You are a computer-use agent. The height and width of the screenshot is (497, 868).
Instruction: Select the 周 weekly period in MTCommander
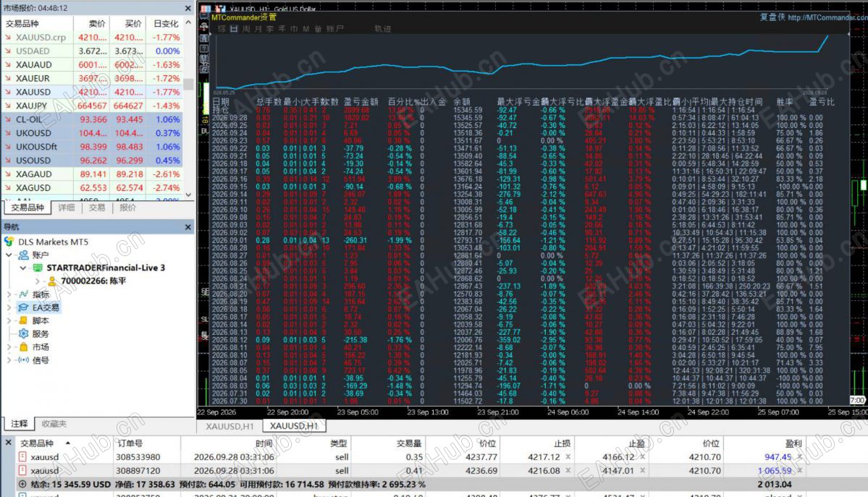point(246,29)
